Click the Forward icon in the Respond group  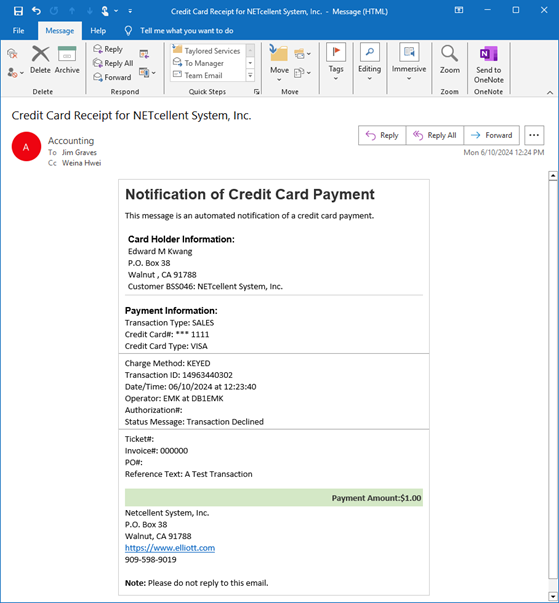(x=98, y=77)
